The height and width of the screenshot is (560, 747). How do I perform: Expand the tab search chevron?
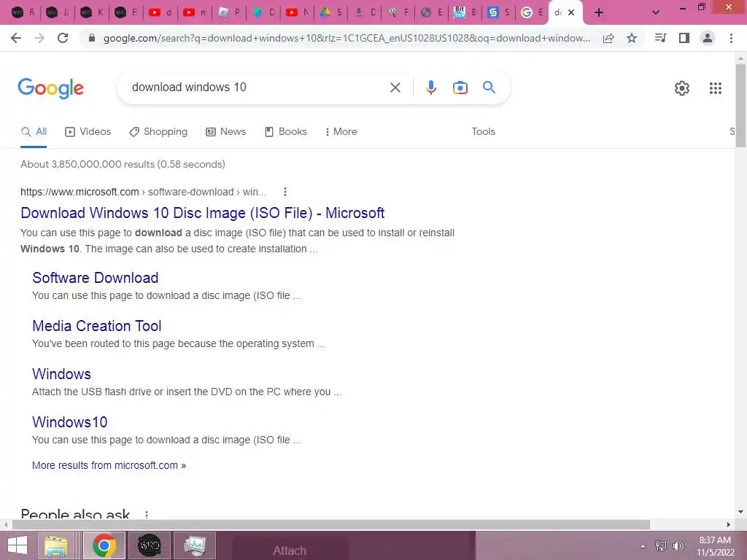click(656, 12)
